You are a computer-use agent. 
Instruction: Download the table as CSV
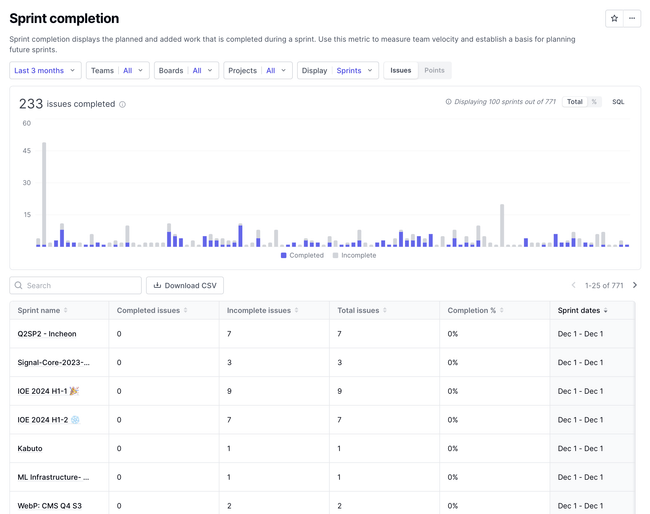click(x=185, y=285)
